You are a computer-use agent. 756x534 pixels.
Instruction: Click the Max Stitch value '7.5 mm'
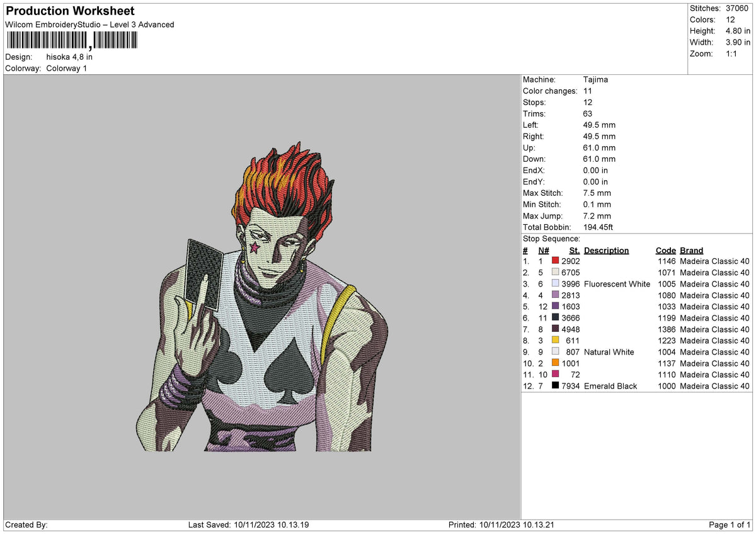point(597,193)
